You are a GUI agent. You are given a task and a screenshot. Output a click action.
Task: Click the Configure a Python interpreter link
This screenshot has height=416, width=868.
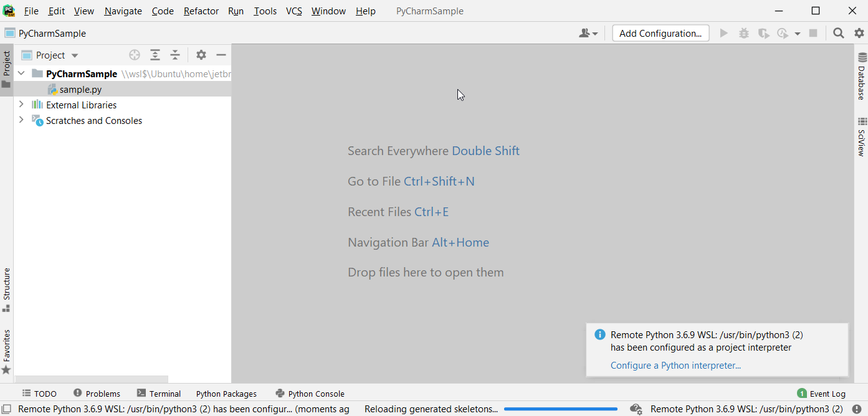(x=675, y=366)
